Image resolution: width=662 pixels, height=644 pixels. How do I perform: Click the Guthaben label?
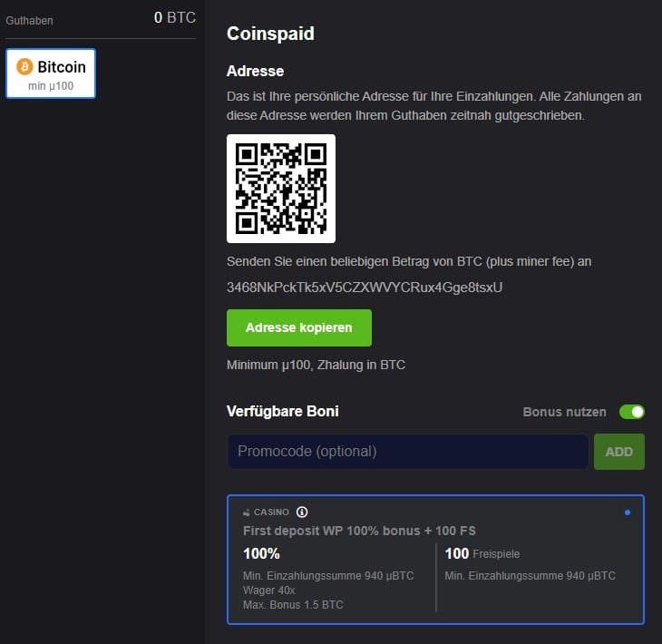(29, 18)
